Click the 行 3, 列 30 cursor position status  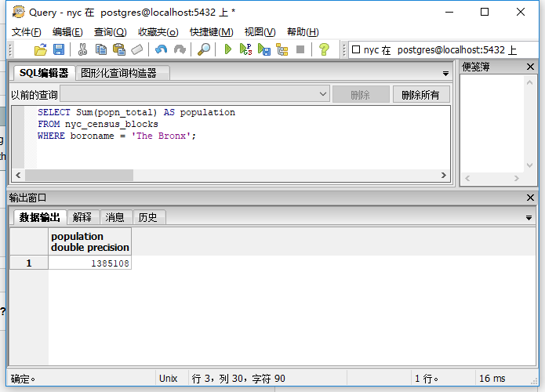click(238, 378)
